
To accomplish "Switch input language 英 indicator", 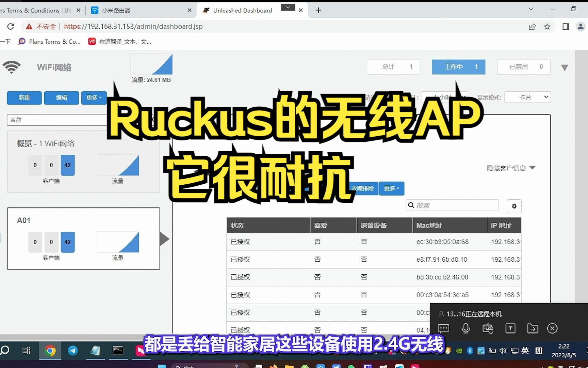I will tap(525, 351).
